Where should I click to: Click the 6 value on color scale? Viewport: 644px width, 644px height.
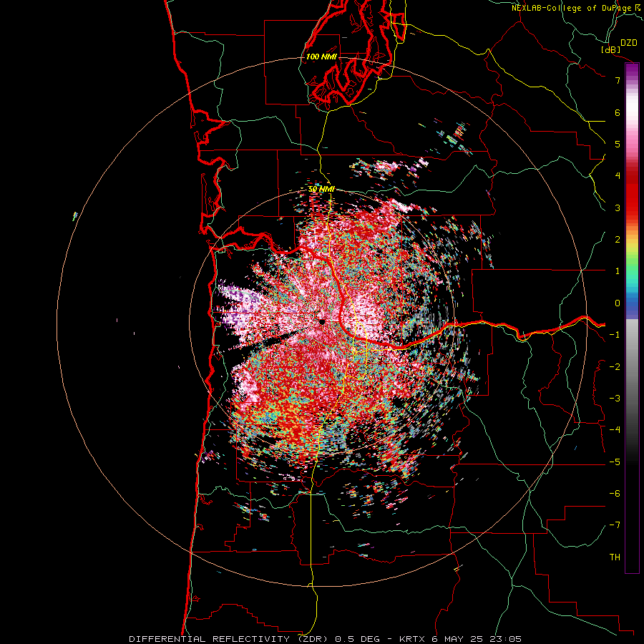(618, 112)
